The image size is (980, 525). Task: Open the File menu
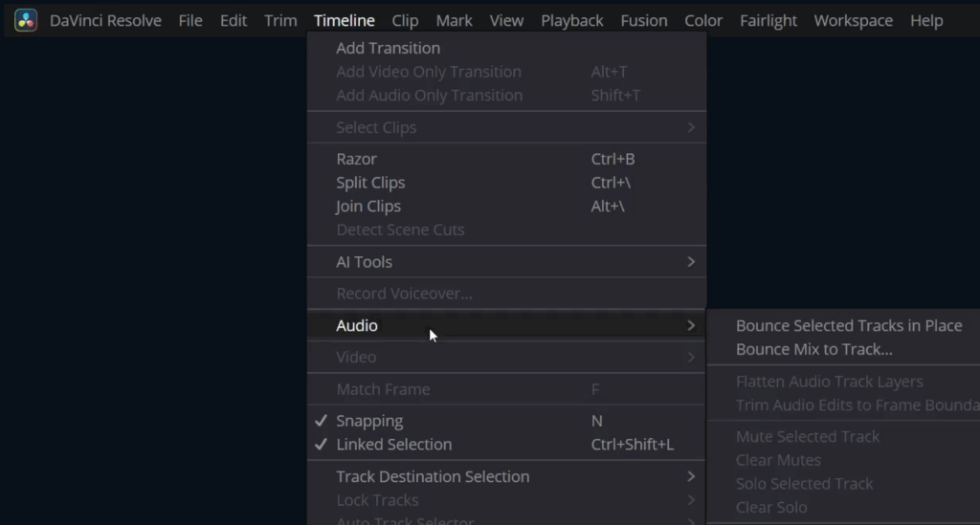coord(190,21)
